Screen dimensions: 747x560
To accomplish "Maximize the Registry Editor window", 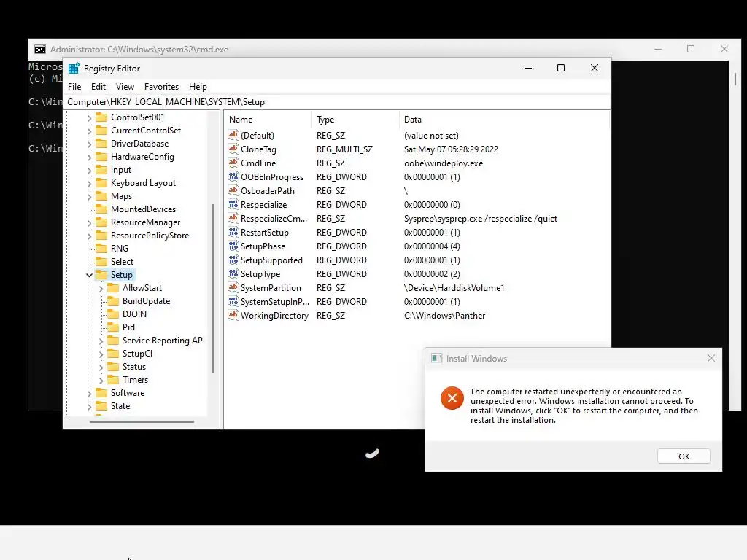I will 561,68.
